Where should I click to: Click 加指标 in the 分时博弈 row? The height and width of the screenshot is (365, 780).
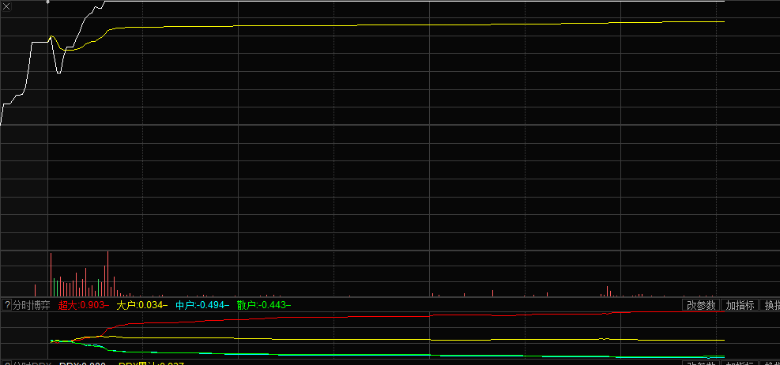point(740,305)
